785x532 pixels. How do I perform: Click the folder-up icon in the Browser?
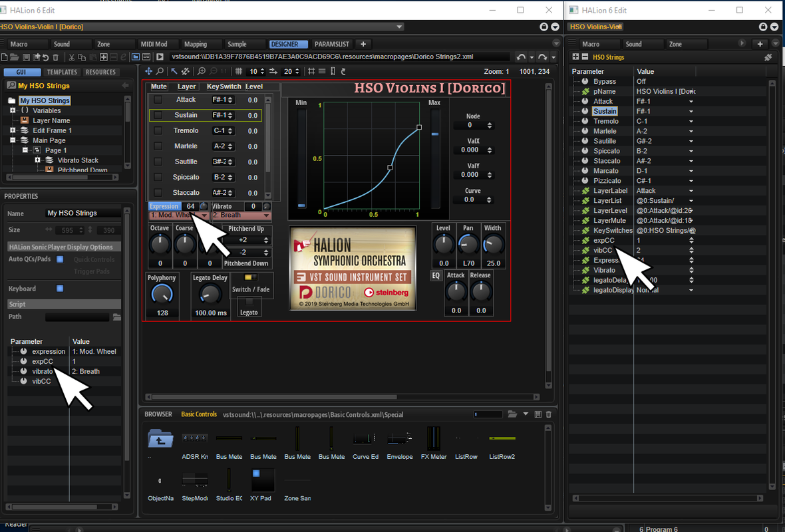click(x=160, y=439)
